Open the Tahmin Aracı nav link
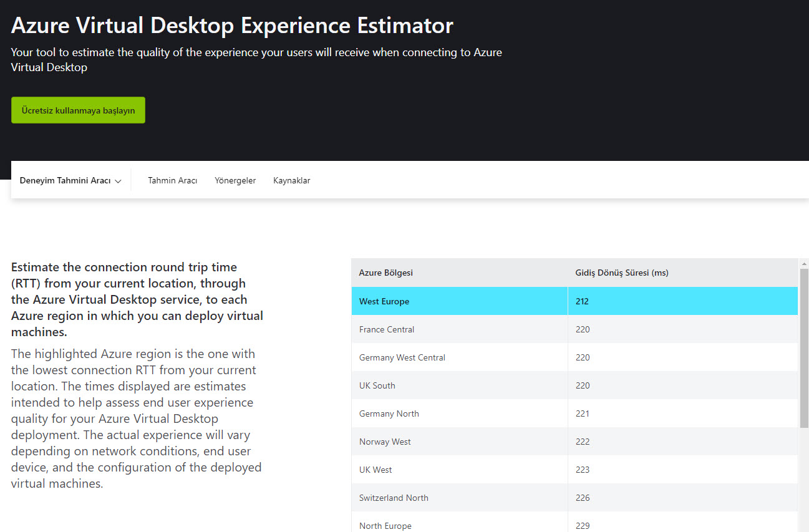This screenshot has height=532, width=809. tap(172, 181)
